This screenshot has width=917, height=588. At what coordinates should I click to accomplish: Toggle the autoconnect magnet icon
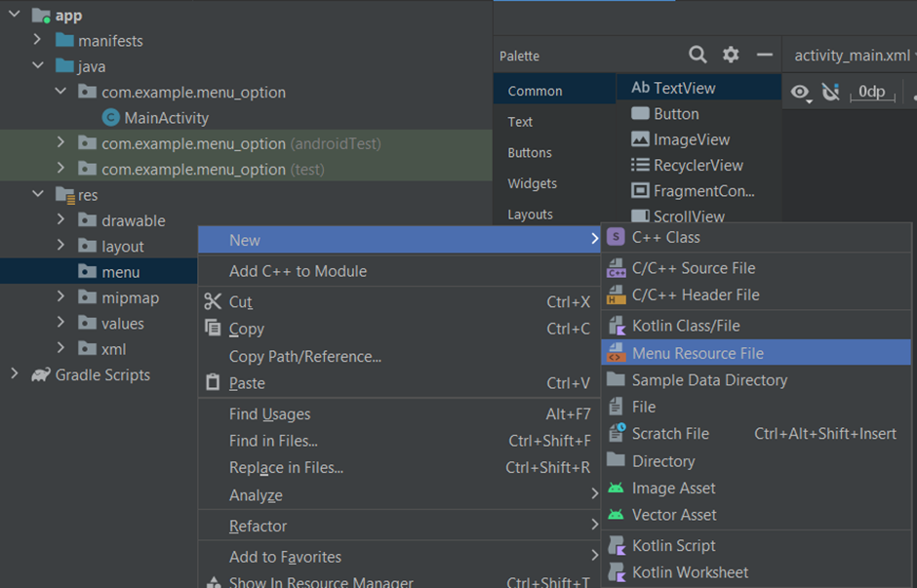point(830,92)
